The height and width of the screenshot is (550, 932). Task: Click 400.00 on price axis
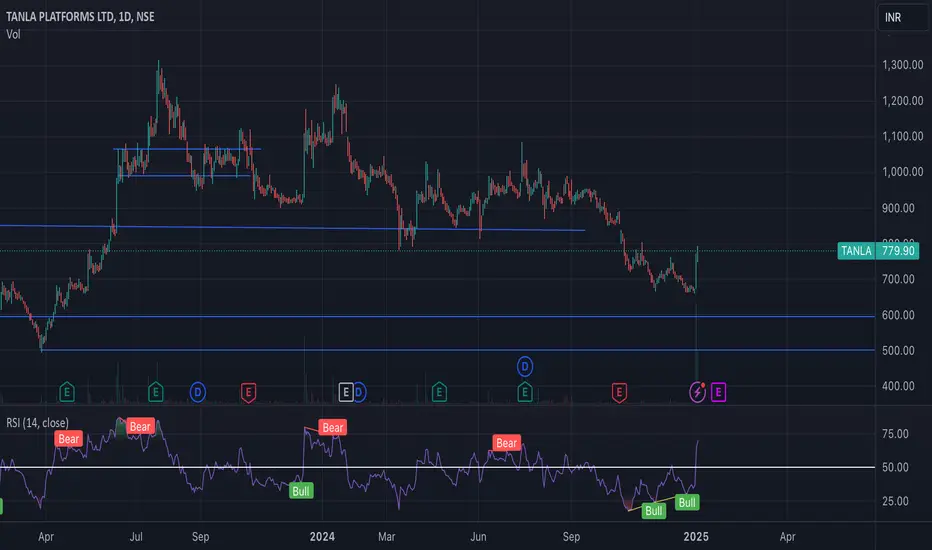pyautogui.click(x=898, y=386)
